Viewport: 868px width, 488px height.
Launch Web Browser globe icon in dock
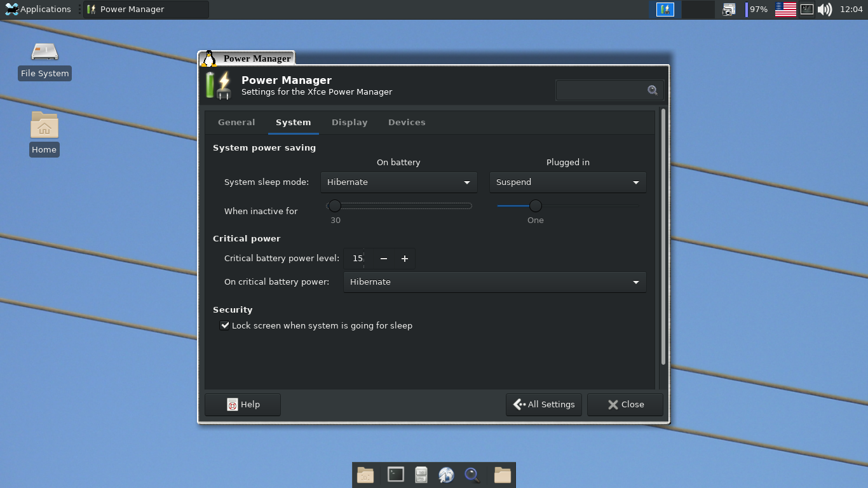(447, 475)
